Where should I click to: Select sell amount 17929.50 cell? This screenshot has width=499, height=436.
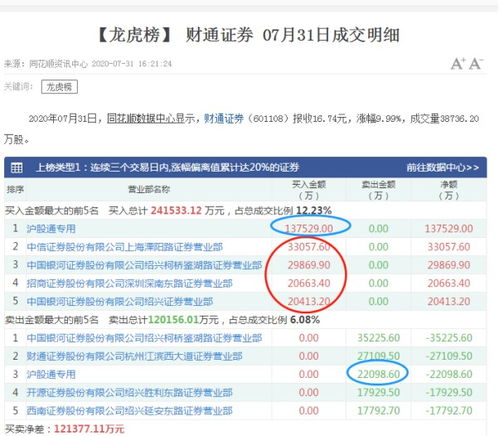[x=379, y=393]
